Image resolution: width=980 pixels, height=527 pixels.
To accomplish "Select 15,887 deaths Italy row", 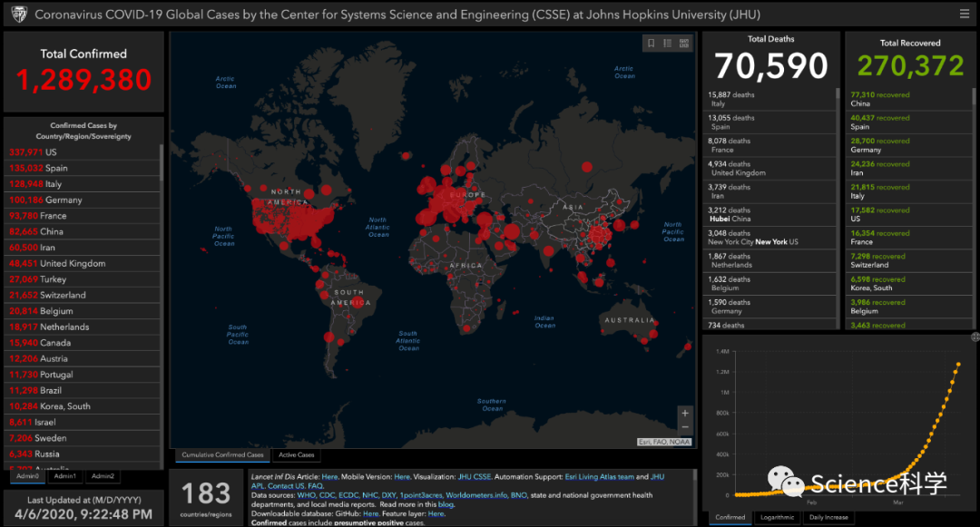I will [769, 99].
